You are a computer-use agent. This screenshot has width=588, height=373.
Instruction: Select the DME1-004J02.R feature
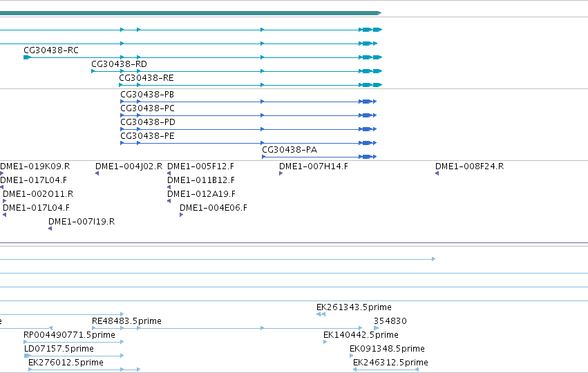click(129, 166)
